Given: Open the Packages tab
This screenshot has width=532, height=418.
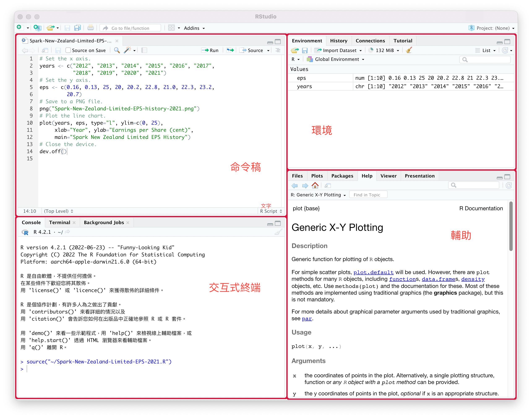Looking at the screenshot, I should tap(342, 176).
